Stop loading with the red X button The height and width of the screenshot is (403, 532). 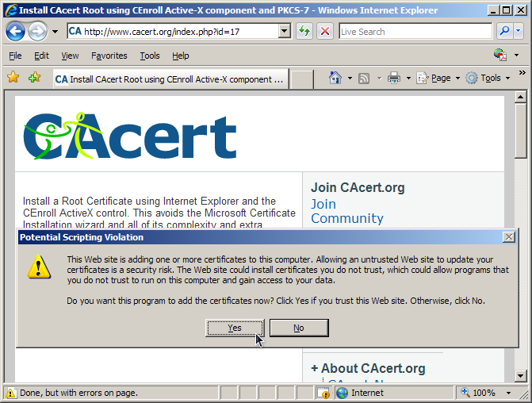click(325, 32)
